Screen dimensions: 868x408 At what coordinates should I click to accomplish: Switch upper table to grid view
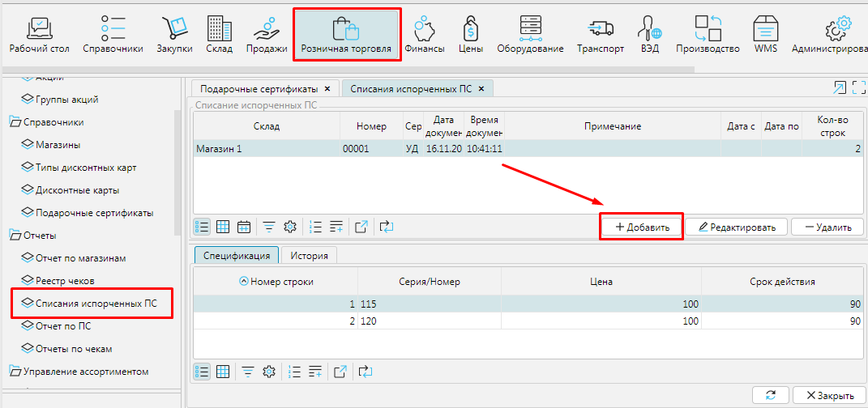pyautogui.click(x=223, y=227)
